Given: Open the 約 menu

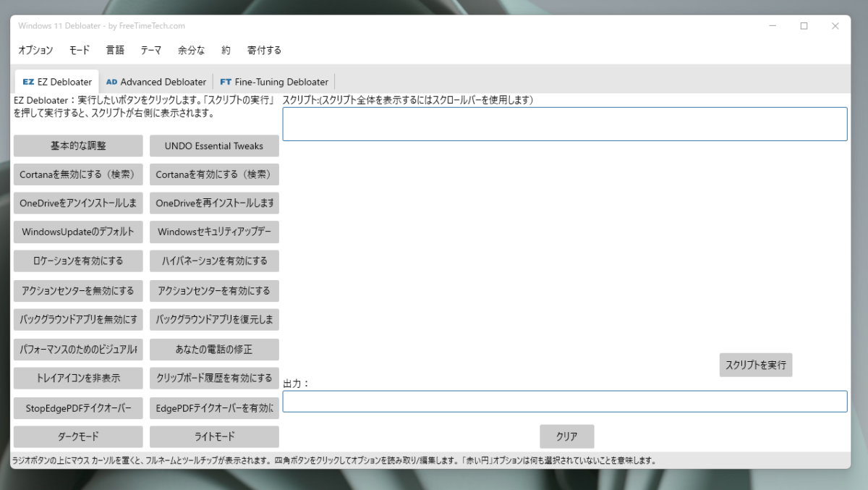Looking at the screenshot, I should pos(226,50).
